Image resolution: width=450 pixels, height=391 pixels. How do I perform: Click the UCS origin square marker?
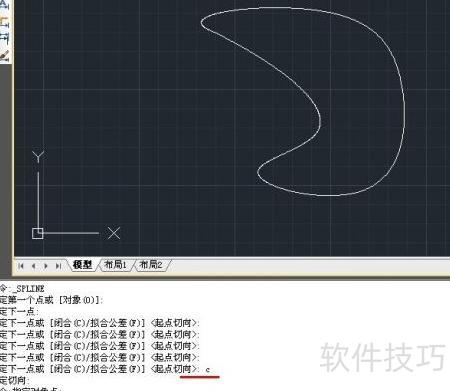click(37, 233)
